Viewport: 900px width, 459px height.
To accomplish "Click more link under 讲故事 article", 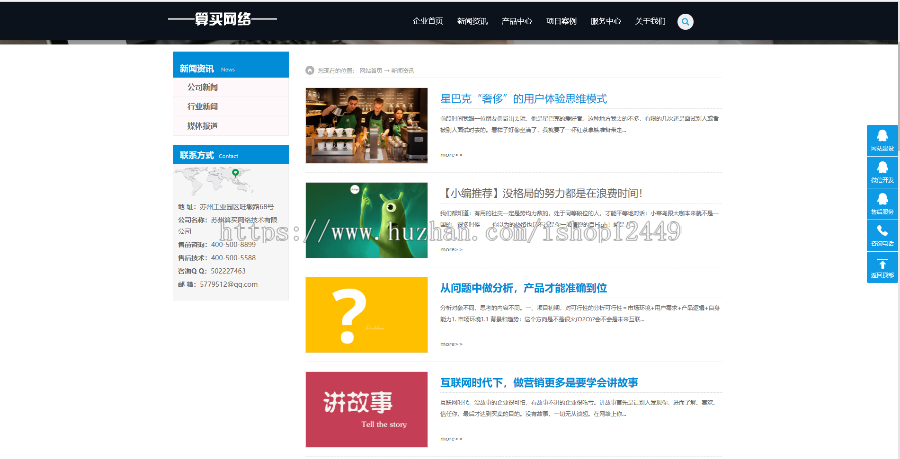I will point(451,439).
